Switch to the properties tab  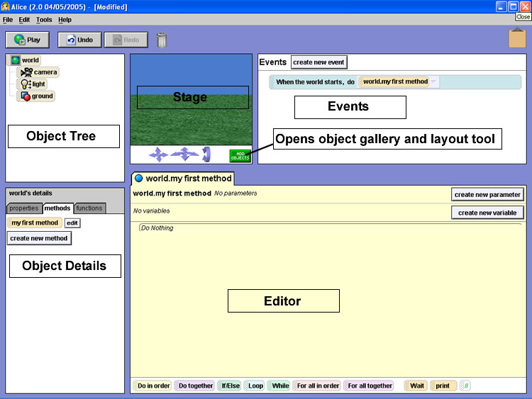(x=23, y=208)
